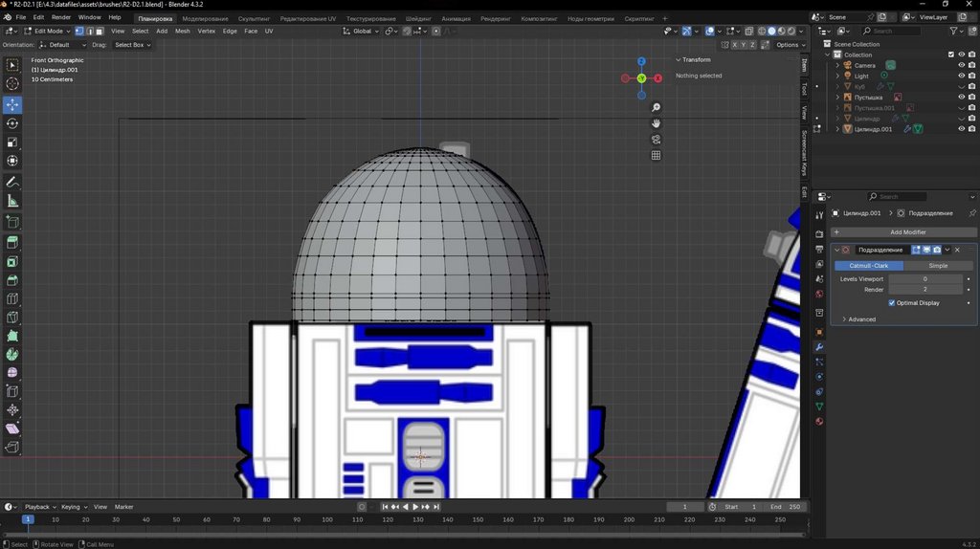Select the Move tool in the toolbar
The width and height of the screenshot is (980, 549).
12,104
